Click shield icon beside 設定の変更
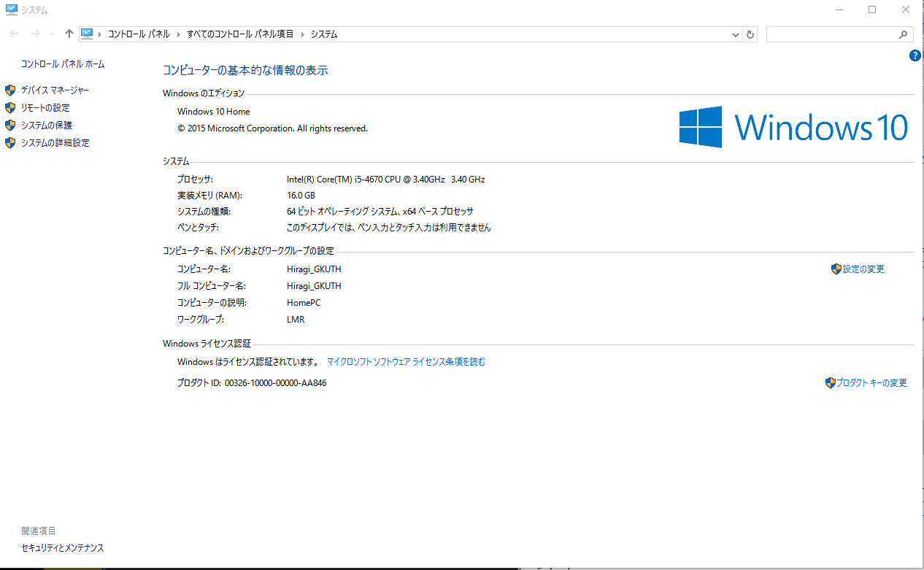 click(x=836, y=269)
